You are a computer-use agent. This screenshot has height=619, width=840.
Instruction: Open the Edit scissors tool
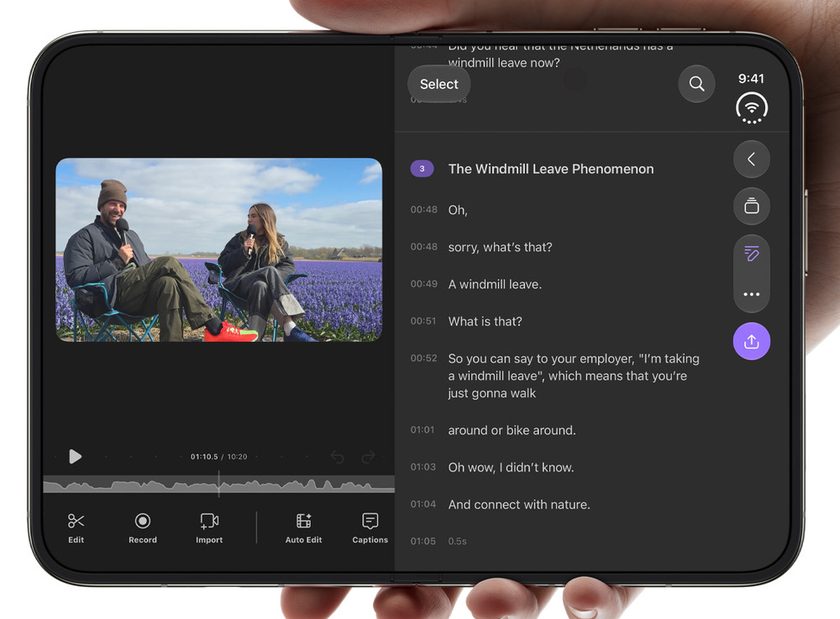pos(76,528)
